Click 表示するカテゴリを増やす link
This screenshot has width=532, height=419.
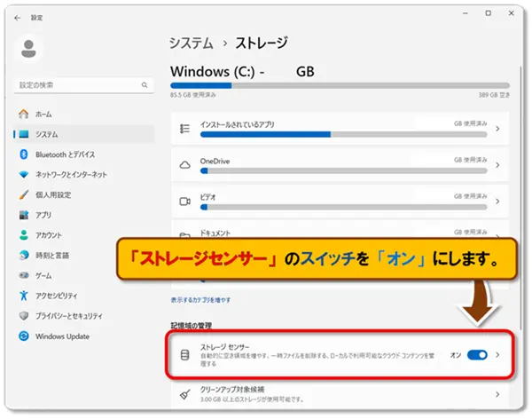tap(200, 300)
